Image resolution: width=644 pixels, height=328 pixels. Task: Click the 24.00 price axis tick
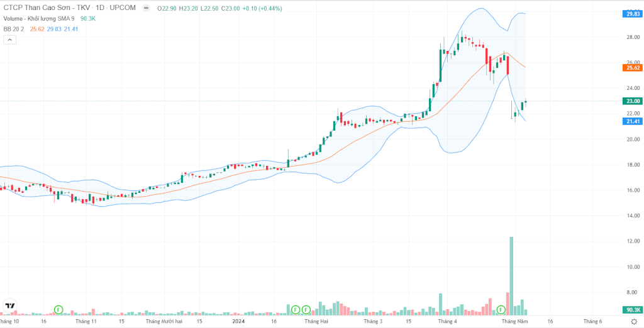(x=633, y=88)
